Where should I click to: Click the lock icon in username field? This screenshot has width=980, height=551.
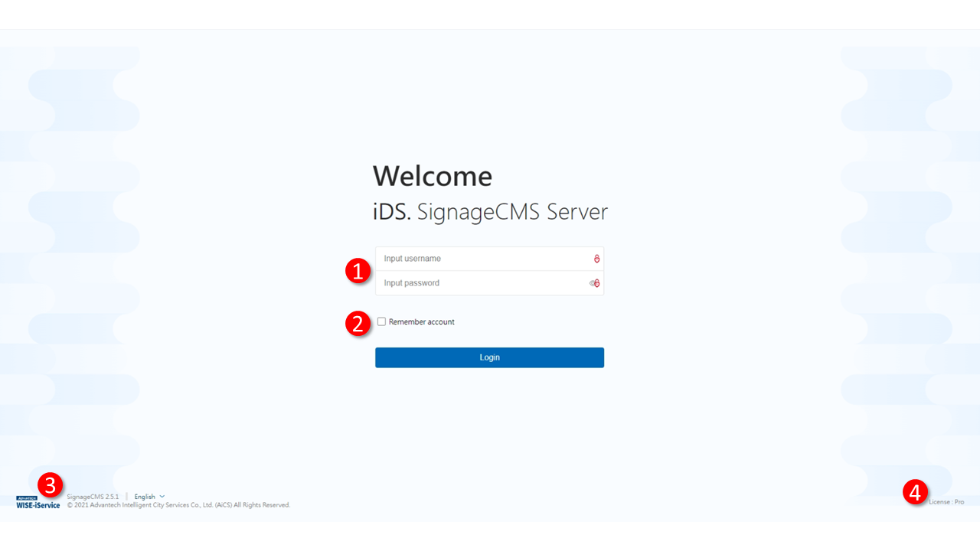pyautogui.click(x=596, y=259)
